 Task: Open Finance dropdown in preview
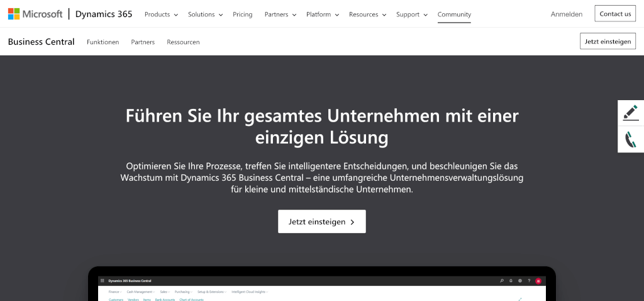(x=116, y=292)
